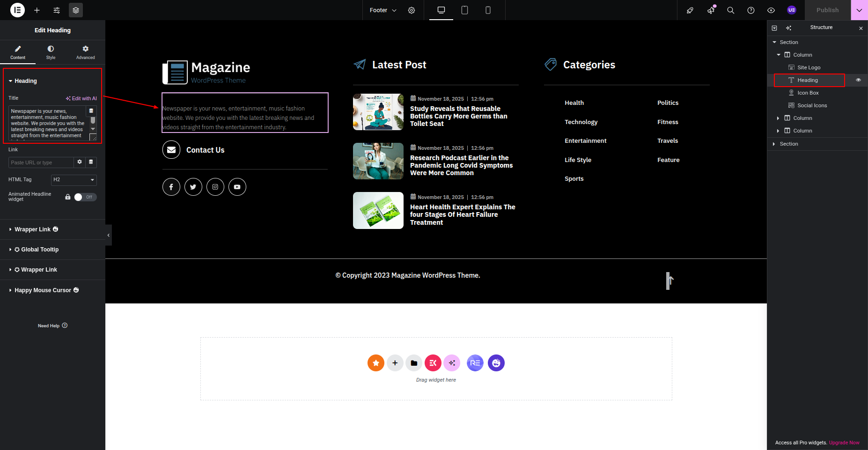Open the Finder search icon

pos(730,10)
